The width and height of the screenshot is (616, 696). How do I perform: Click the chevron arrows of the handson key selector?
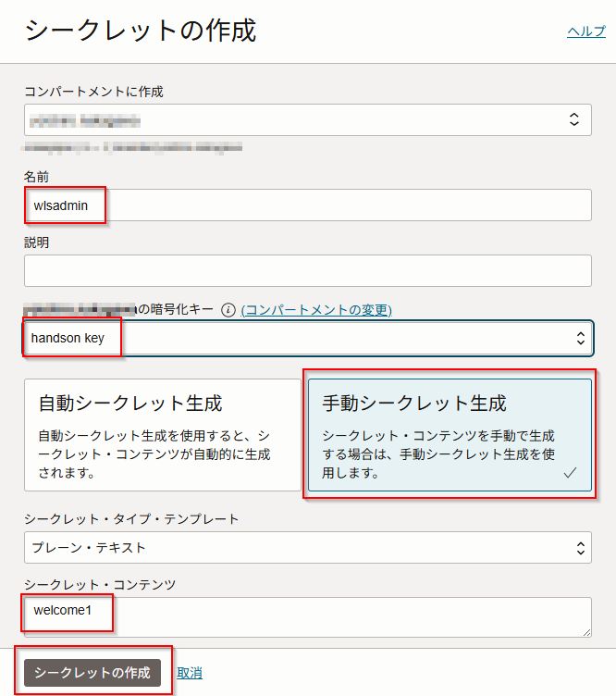579,338
